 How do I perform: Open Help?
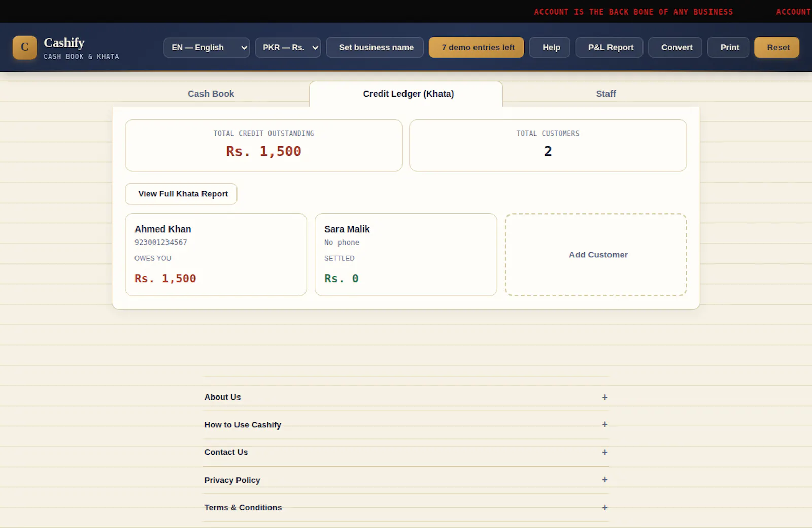550,47
